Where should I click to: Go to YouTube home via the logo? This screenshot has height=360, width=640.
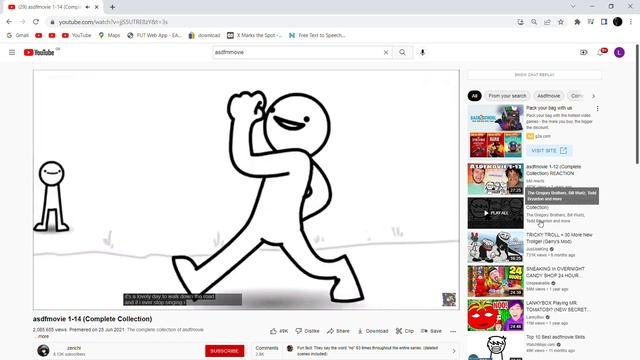(39, 52)
